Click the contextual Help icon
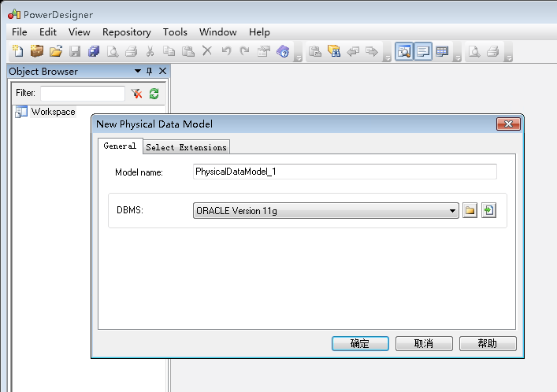 tap(283, 51)
